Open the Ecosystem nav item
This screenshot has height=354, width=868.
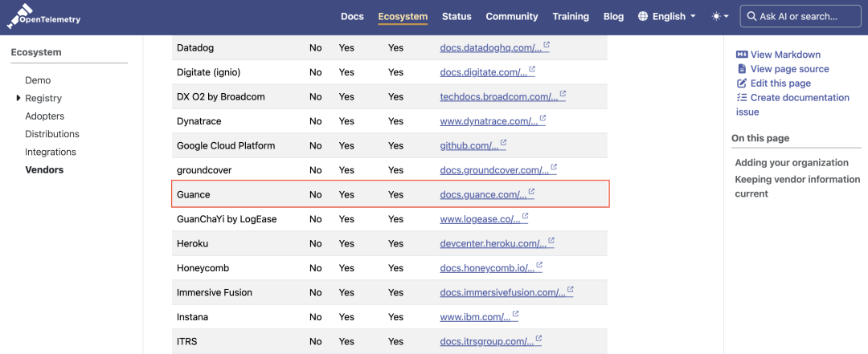pyautogui.click(x=403, y=17)
